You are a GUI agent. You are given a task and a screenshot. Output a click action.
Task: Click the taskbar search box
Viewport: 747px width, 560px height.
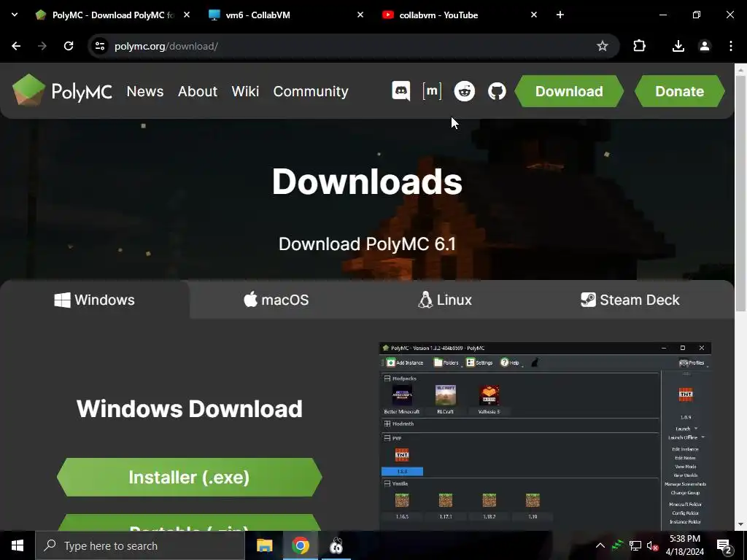click(140, 545)
